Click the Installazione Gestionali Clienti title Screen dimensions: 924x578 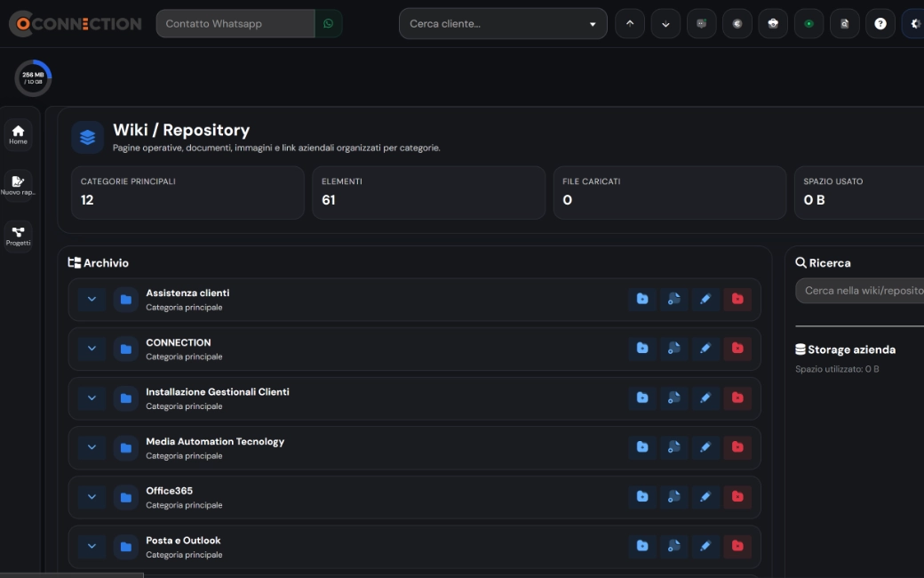point(218,391)
